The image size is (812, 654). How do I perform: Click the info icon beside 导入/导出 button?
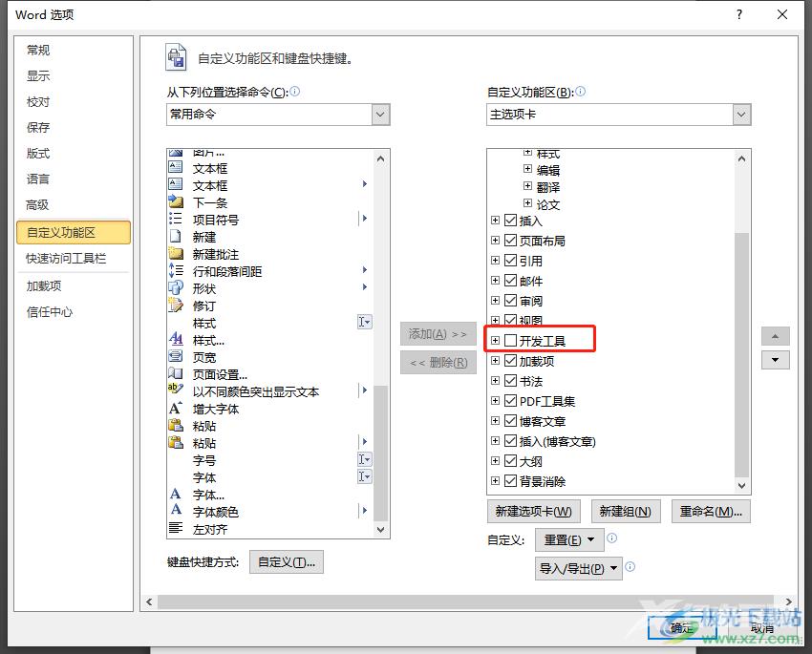coord(630,566)
